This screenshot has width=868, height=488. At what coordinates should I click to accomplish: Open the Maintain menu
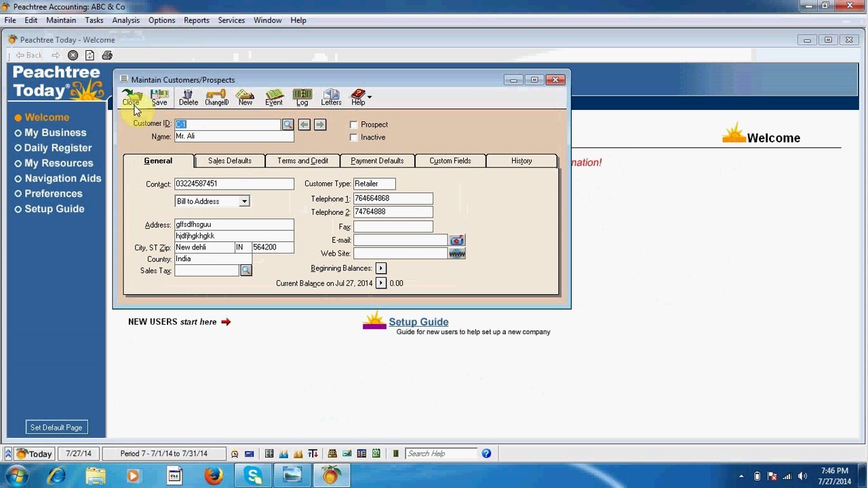click(61, 20)
